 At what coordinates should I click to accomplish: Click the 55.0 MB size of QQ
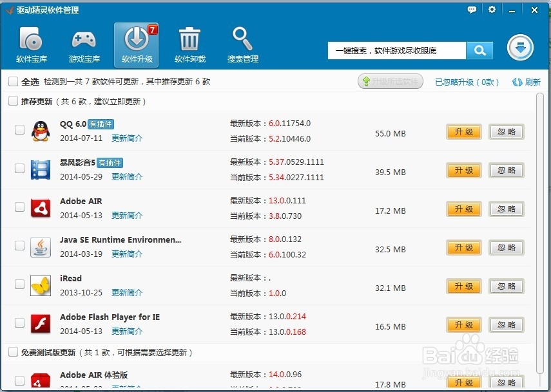click(x=391, y=134)
